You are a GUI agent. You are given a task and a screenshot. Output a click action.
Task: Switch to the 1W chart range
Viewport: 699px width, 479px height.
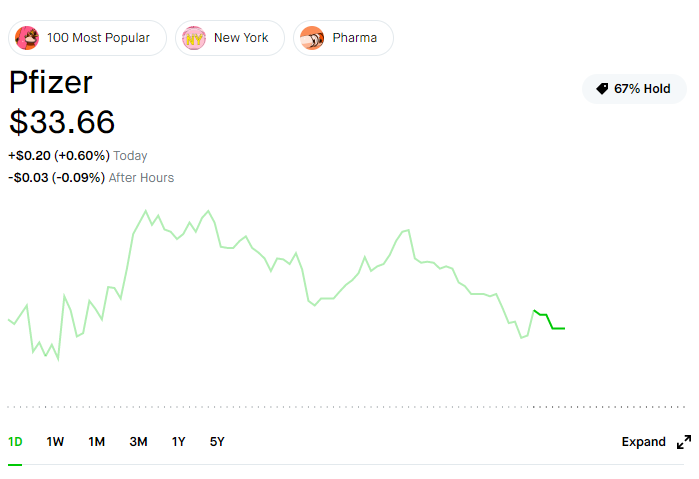pos(55,442)
